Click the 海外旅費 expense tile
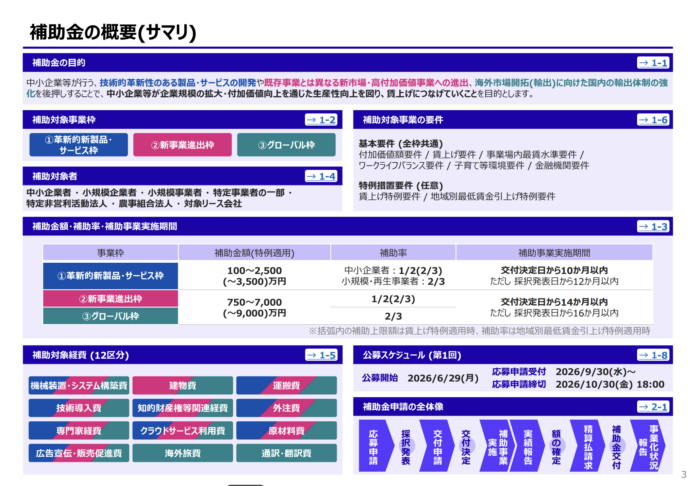This screenshot has height=486, width=700. point(183,453)
